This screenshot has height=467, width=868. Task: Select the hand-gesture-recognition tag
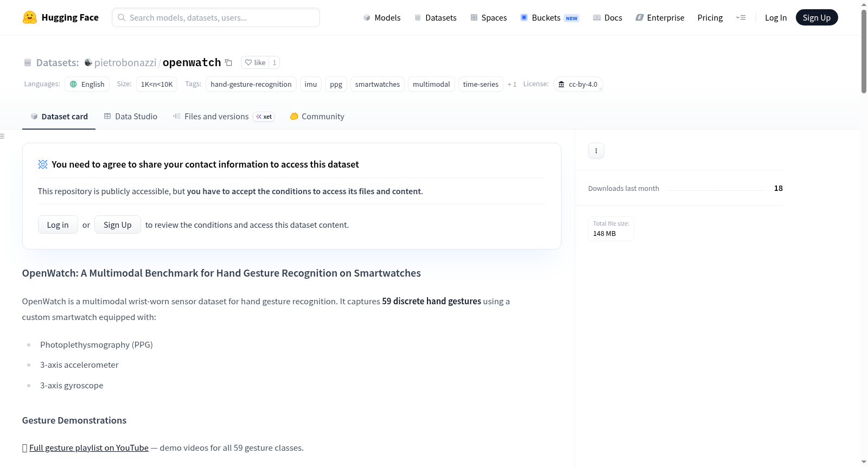251,84
